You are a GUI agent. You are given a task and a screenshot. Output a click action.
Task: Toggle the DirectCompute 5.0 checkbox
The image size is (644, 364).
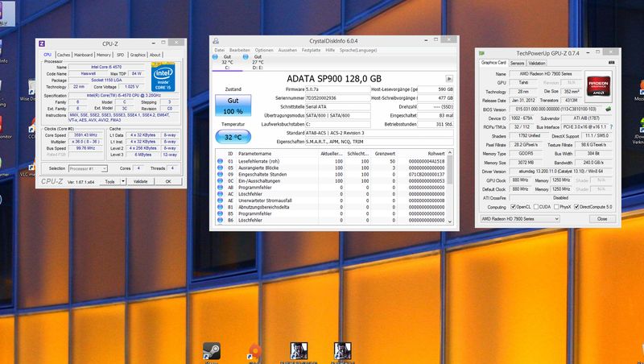pyautogui.click(x=576, y=207)
